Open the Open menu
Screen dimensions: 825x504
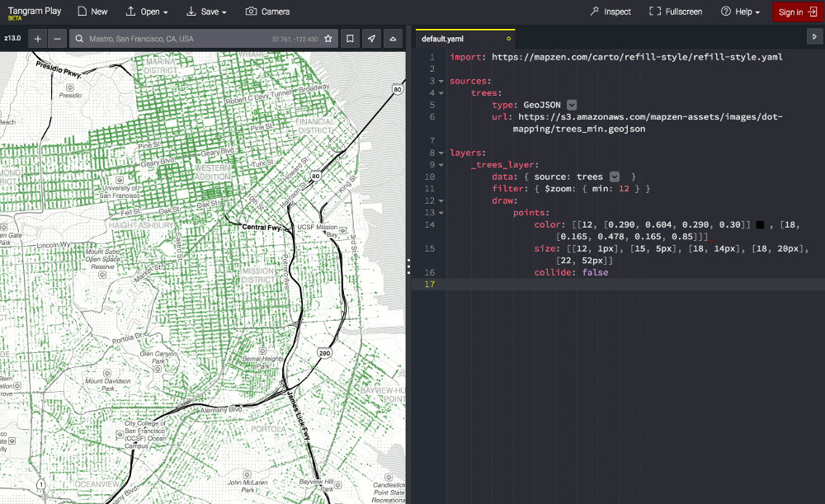coord(147,12)
